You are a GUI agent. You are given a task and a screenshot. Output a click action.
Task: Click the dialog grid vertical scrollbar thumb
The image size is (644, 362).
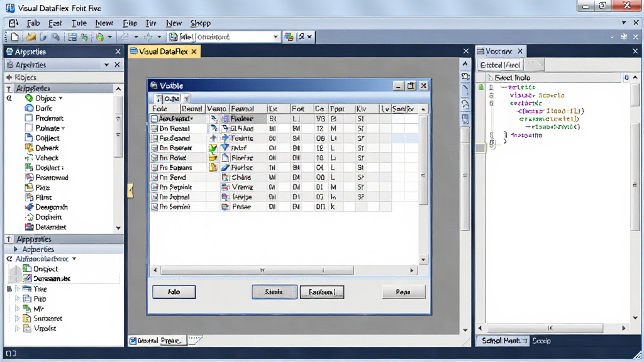[423, 160]
